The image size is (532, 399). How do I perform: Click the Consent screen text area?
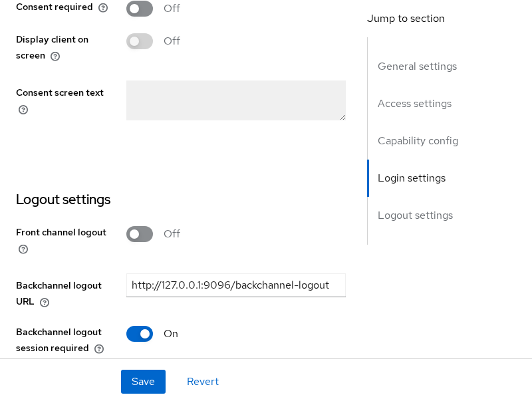(x=236, y=100)
